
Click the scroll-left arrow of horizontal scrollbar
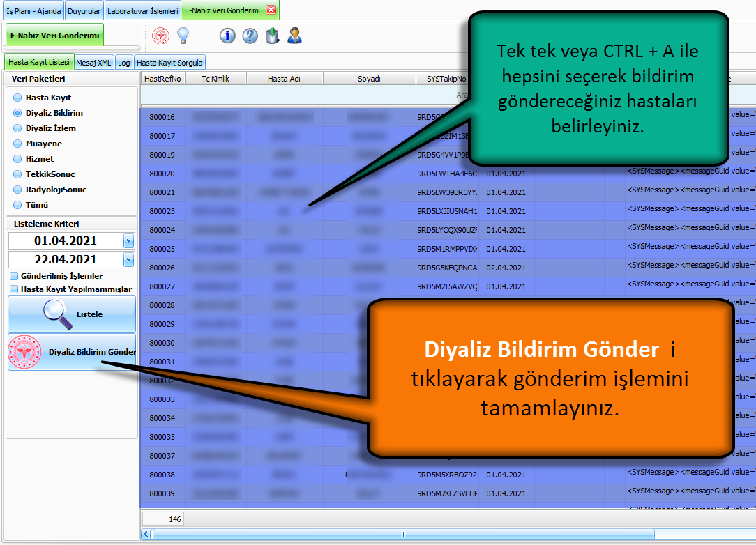click(146, 534)
